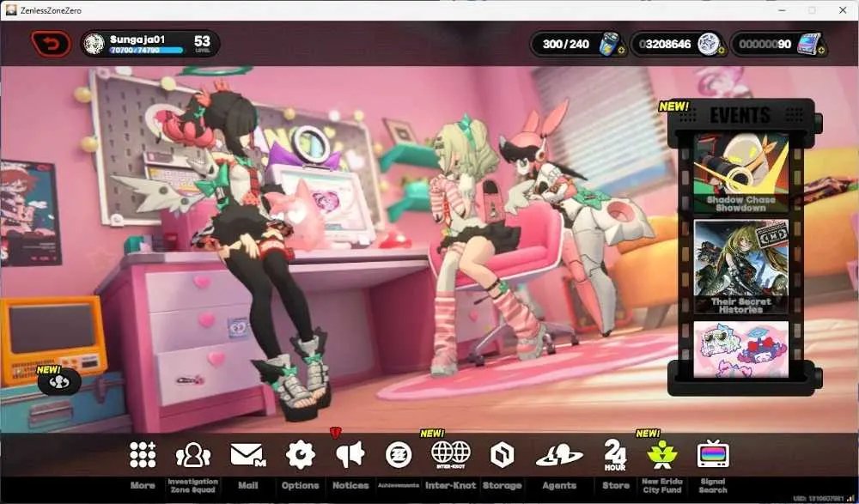Click the player avatar portrait
The height and width of the screenshot is (504, 859).
(x=94, y=44)
